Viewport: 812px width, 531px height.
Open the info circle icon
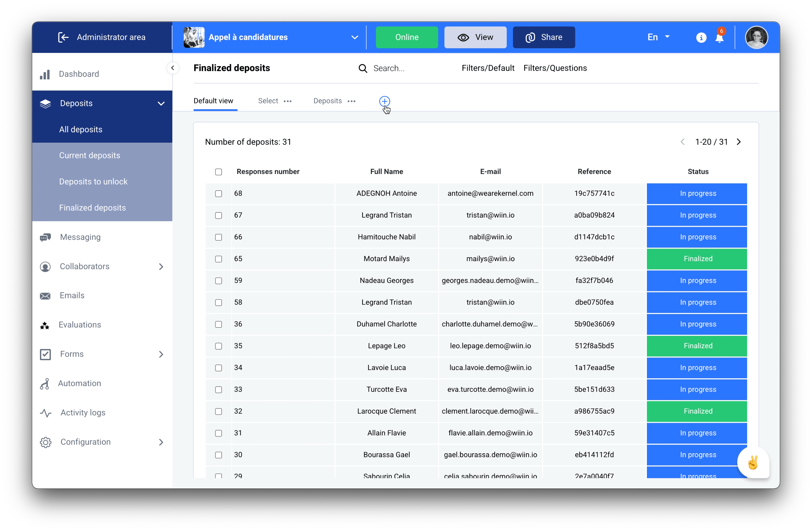(x=701, y=38)
